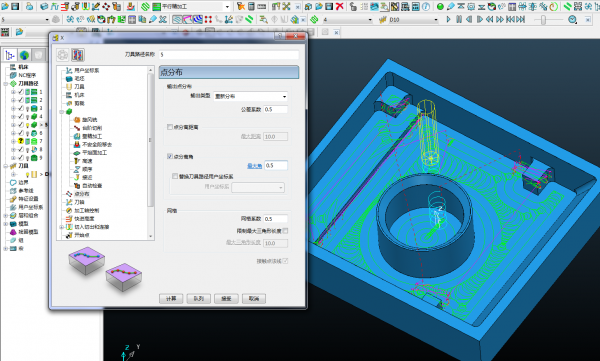
Task: Click the toolpath copy icon in dialog
Action: (x=78, y=55)
